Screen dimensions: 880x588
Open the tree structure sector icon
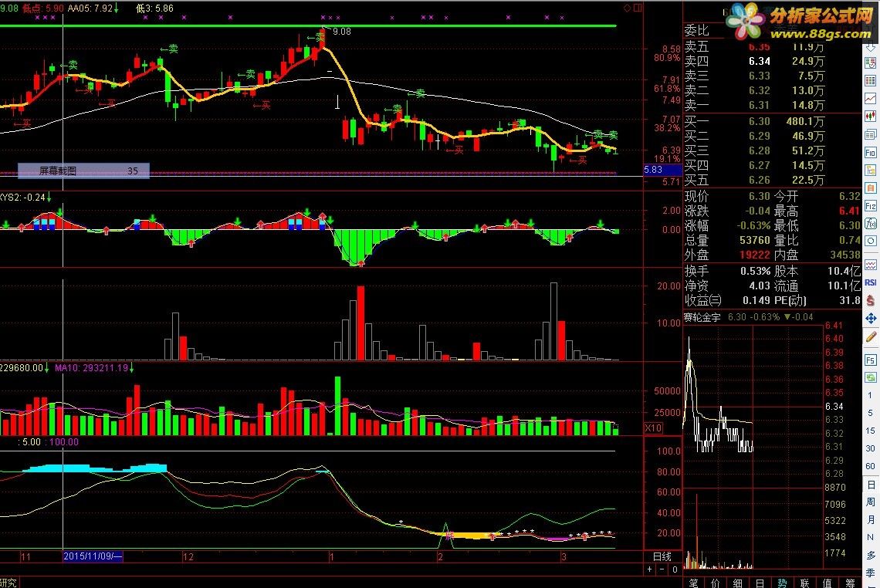[x=871, y=170]
